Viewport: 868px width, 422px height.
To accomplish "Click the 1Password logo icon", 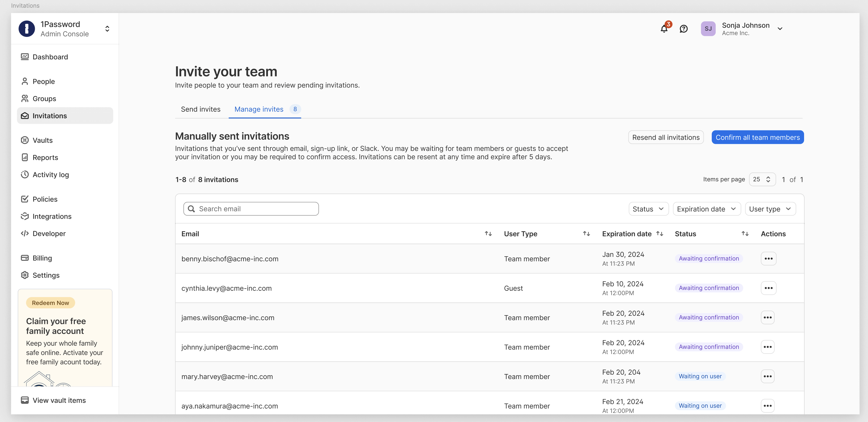I will click(x=27, y=29).
